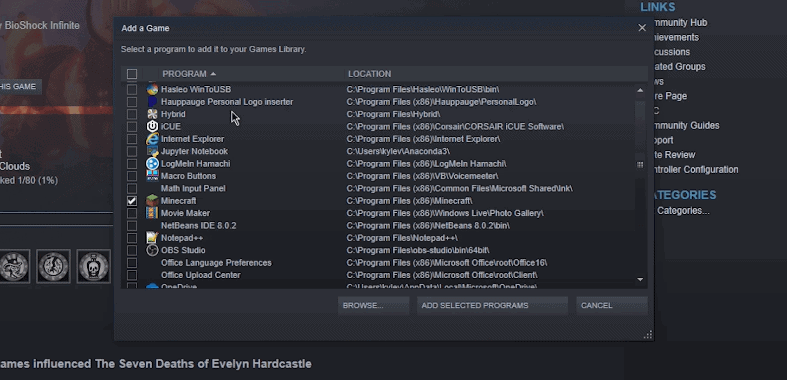Open Store Page link in Steam library
Image resolution: width=787 pixels, height=380 pixels.
[670, 96]
